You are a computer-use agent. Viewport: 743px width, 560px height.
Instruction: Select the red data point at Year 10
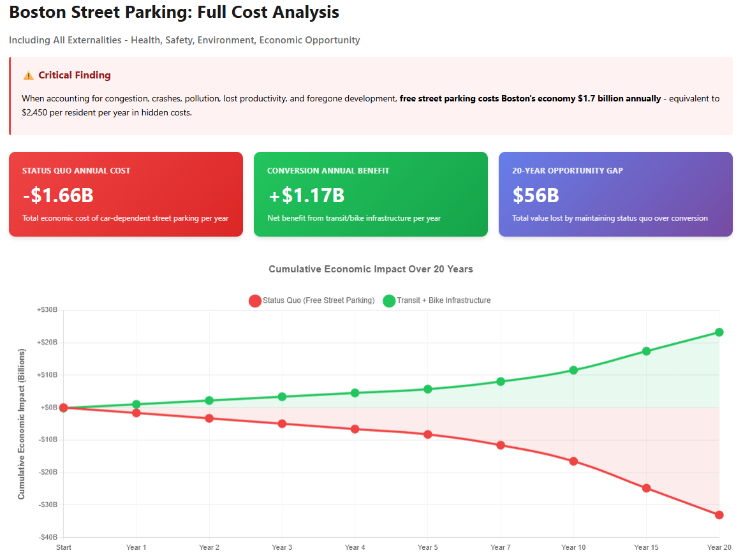click(573, 461)
